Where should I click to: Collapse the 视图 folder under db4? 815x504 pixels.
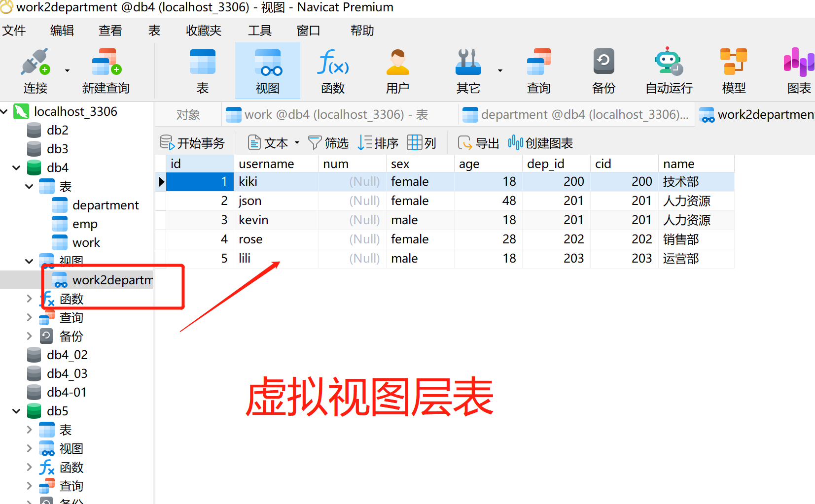(x=29, y=261)
